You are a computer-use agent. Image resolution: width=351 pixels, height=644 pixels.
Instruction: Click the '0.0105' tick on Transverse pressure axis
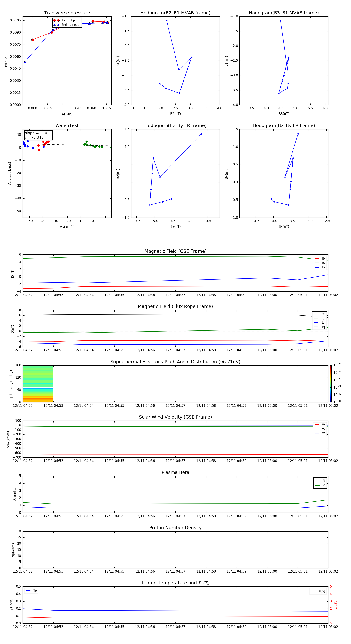tap(15, 20)
